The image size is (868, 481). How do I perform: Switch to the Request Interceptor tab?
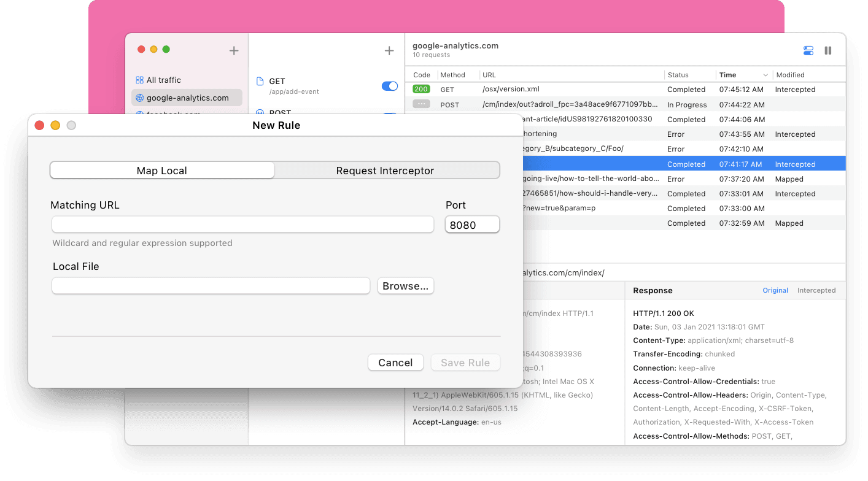pyautogui.click(x=387, y=170)
